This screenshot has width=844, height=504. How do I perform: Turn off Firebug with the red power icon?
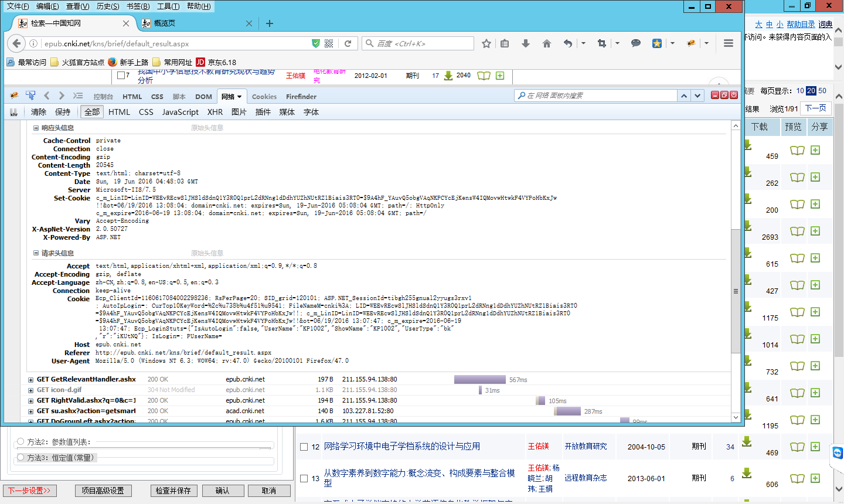pos(734,96)
